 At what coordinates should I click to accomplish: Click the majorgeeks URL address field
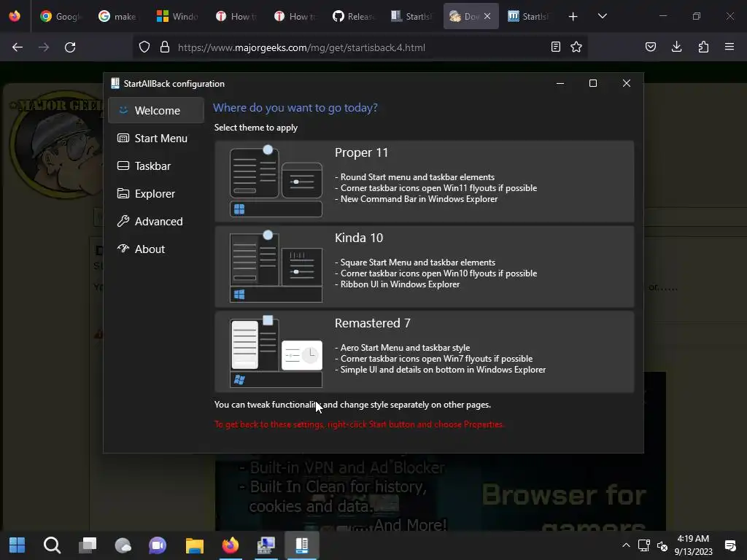pos(301,47)
